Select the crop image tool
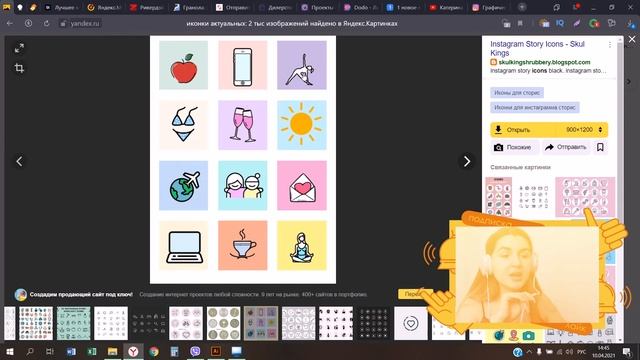This screenshot has height=360, width=640. tap(19, 68)
